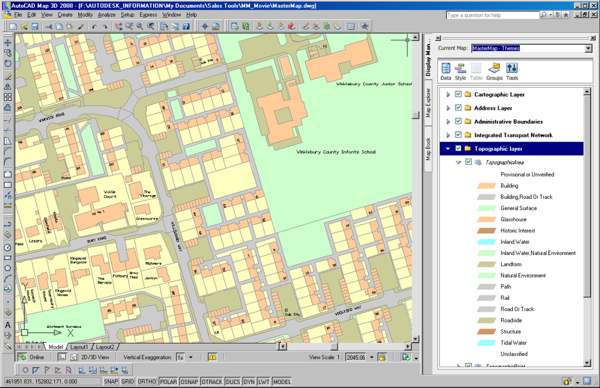Expand the Administrative Boundaries group
600x388 pixels.
click(448, 121)
